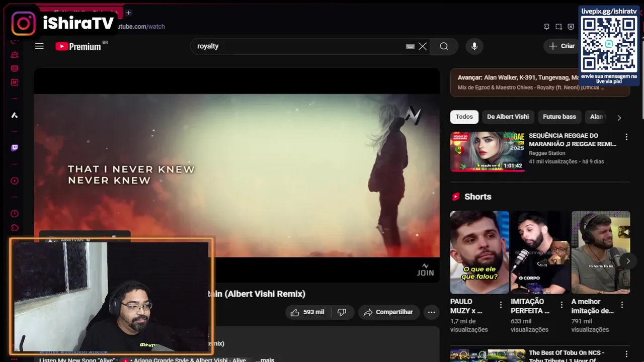Expand the description with '...mais'
The image size is (644, 362).
[x=265, y=360]
